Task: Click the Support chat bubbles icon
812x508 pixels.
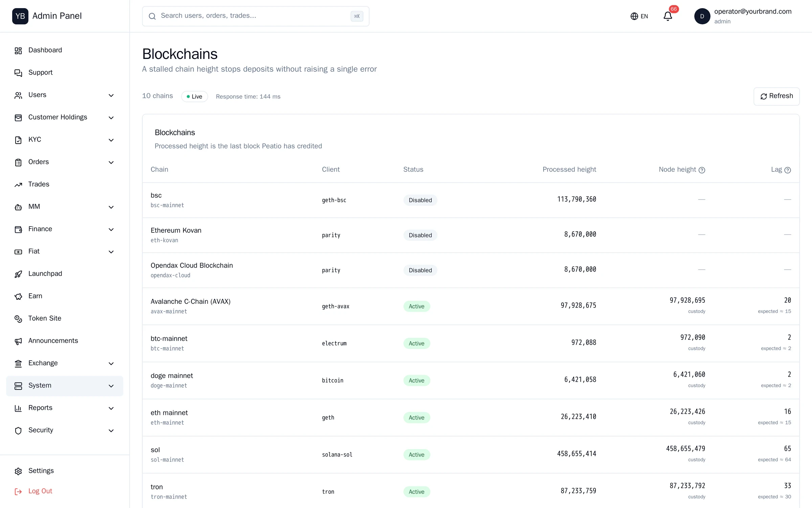Action: point(18,73)
